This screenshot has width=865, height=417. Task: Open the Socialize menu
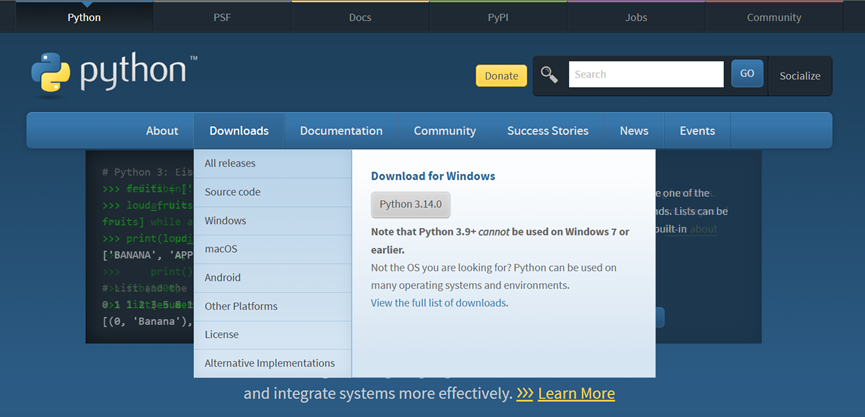(x=799, y=76)
